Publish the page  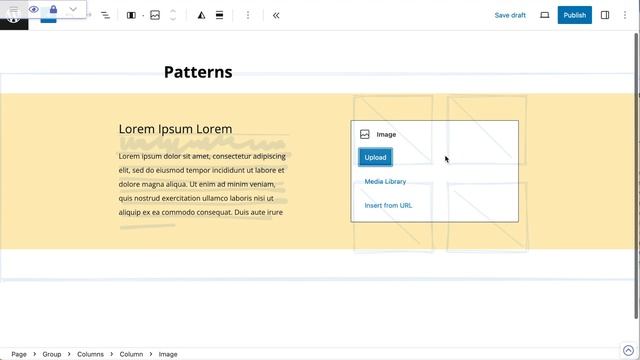575,15
